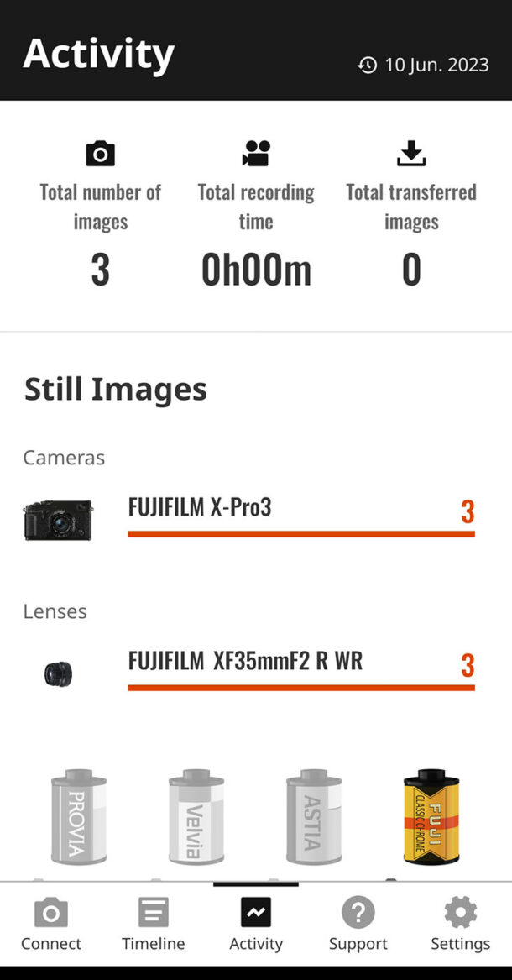Click the video recording time icon
512x980 pixels.
pyautogui.click(x=254, y=154)
